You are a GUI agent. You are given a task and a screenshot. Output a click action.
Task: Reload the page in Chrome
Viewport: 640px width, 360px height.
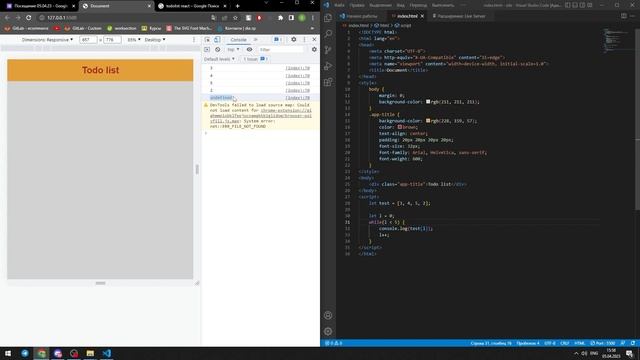pos(29,18)
